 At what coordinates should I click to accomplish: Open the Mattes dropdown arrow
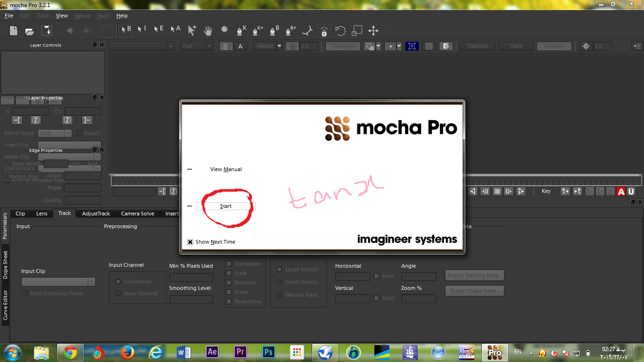tap(280, 46)
